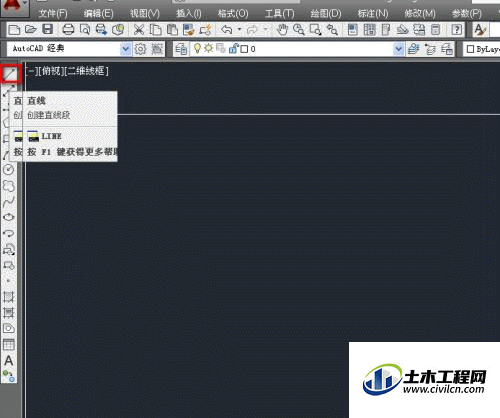Screen dimensions: 500x418
Task: Select the Revision Cloud tool
Action: tap(9, 186)
